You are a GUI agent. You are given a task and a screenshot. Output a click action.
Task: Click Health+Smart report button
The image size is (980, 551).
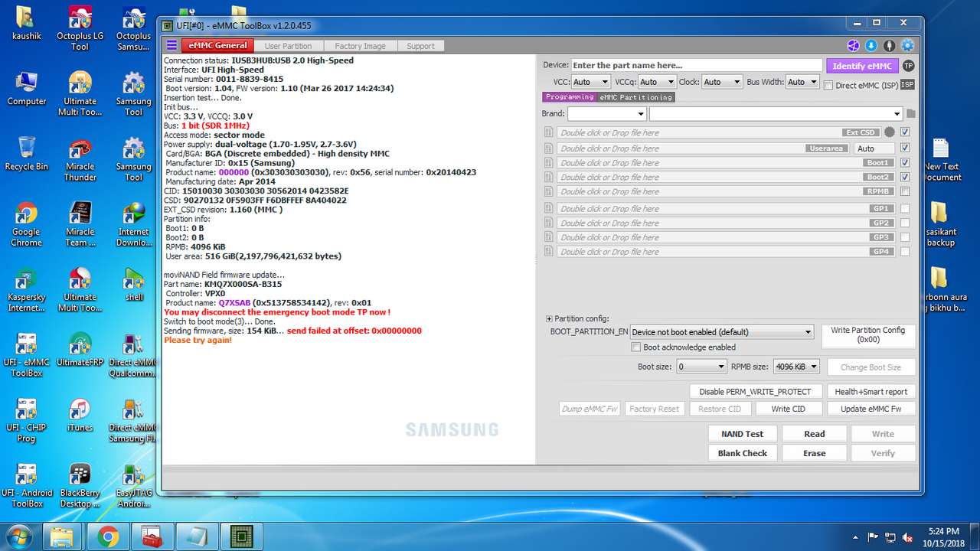click(x=871, y=391)
